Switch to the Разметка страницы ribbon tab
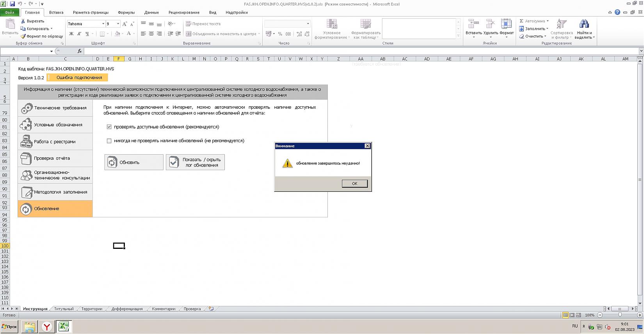This screenshot has height=334, width=644. coord(91,13)
